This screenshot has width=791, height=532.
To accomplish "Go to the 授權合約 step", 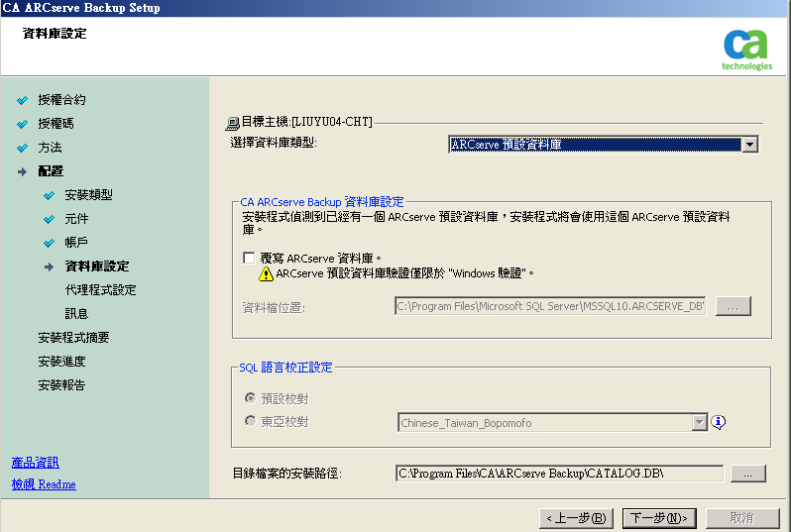I will click(x=61, y=100).
